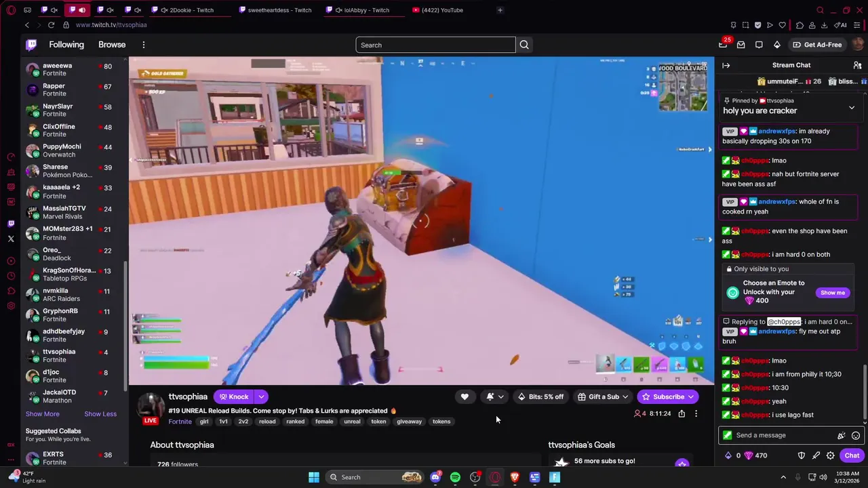Open Discord from the taskbar
Screen dimensions: 868x488
tap(435, 477)
